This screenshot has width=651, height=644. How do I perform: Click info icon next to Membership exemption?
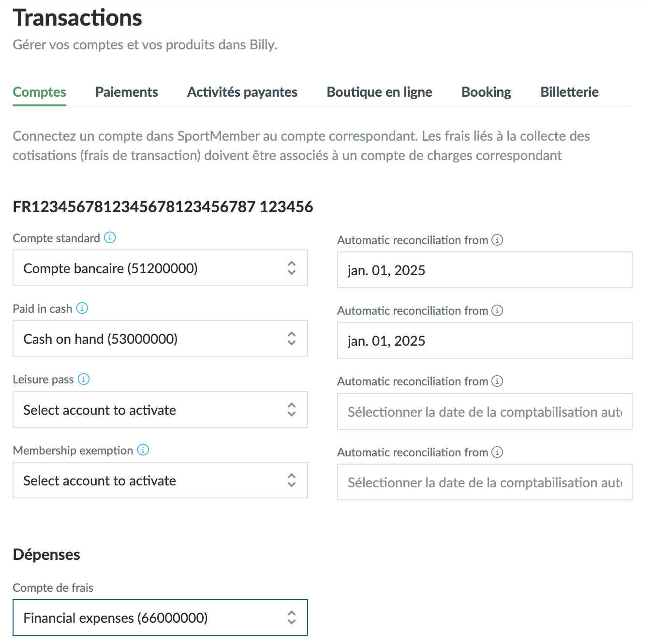pyautogui.click(x=143, y=450)
